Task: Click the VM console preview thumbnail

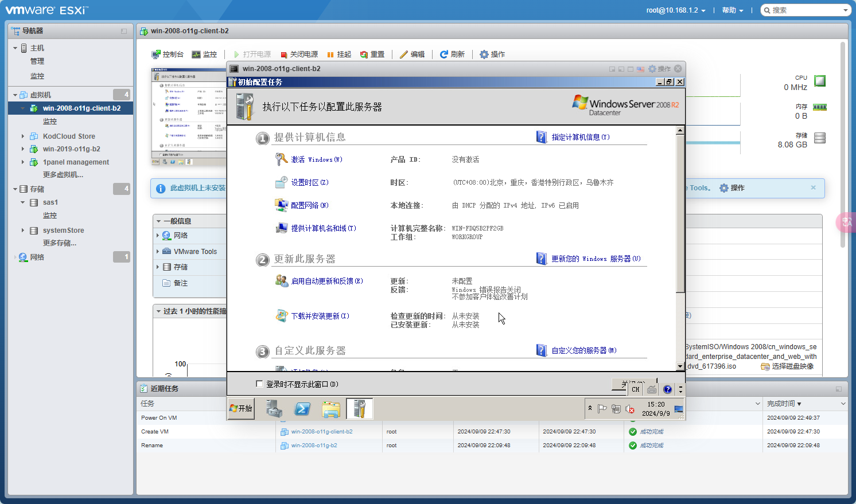Action: tap(189, 118)
